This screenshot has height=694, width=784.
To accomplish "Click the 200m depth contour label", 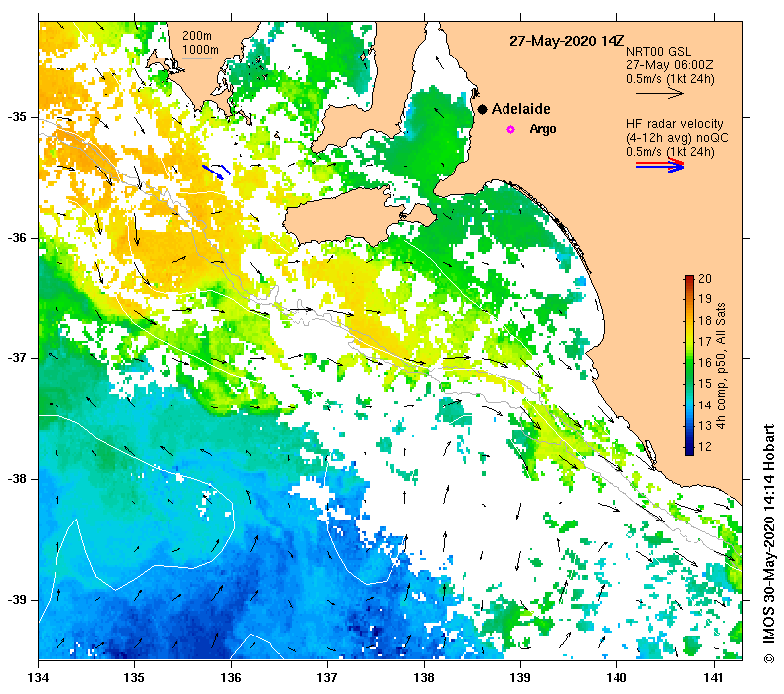I will [x=197, y=36].
